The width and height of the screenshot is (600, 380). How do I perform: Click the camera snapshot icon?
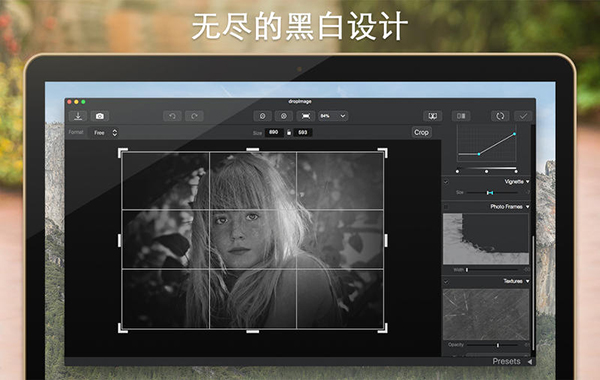(100, 116)
